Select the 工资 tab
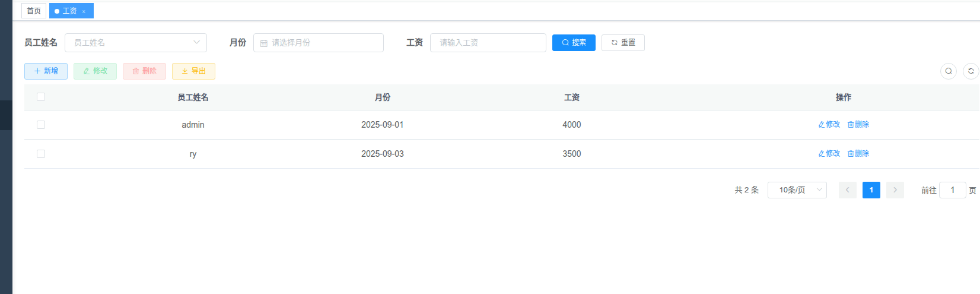Image resolution: width=980 pixels, height=294 pixels. [x=69, y=11]
